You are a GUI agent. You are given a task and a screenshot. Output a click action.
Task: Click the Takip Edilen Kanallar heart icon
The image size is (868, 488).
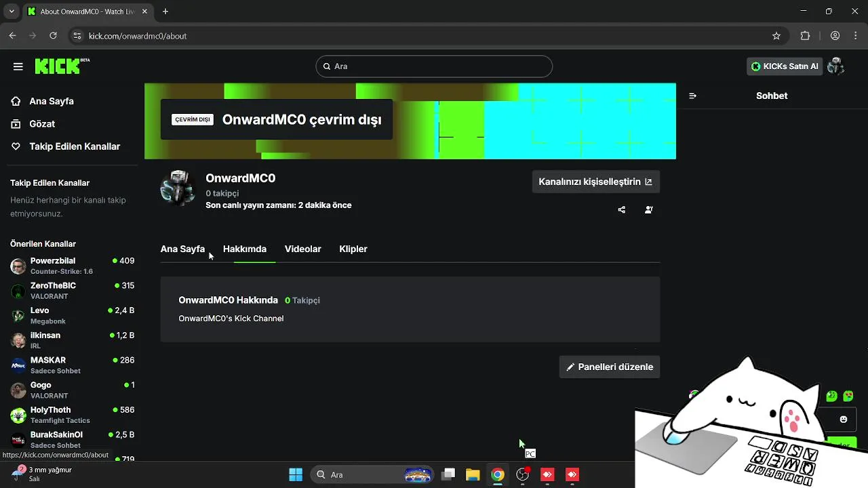[16, 146]
